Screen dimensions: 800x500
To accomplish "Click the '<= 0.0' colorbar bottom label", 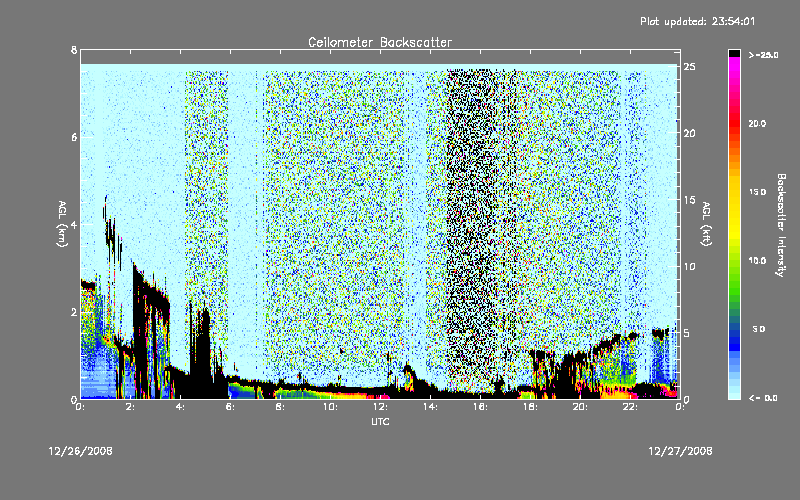I will pyautogui.click(x=763, y=398).
